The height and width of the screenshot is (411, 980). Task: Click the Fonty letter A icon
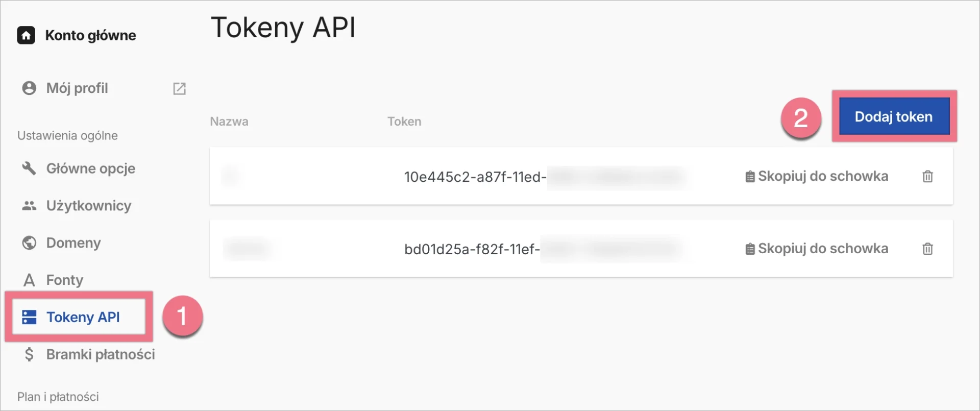29,280
